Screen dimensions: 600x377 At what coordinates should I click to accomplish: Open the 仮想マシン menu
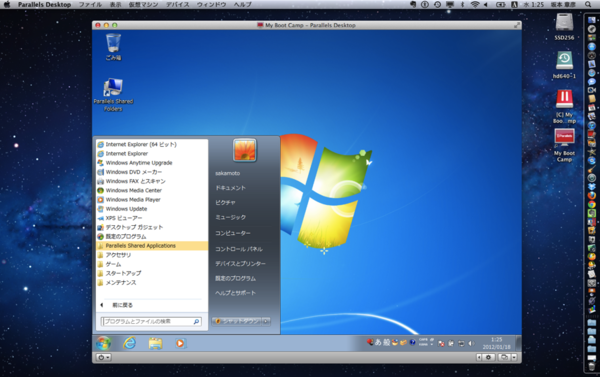point(143,5)
